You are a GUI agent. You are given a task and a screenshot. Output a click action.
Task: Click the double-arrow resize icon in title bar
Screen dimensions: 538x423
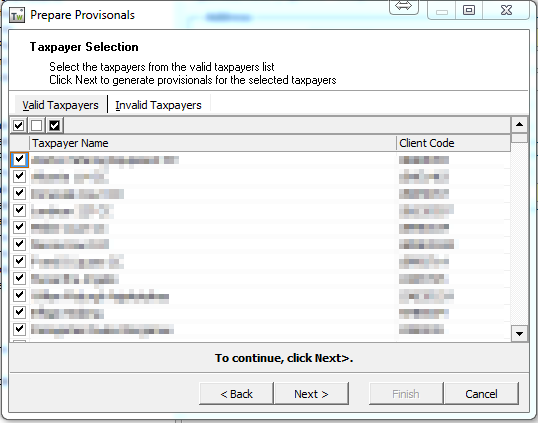(x=404, y=7)
